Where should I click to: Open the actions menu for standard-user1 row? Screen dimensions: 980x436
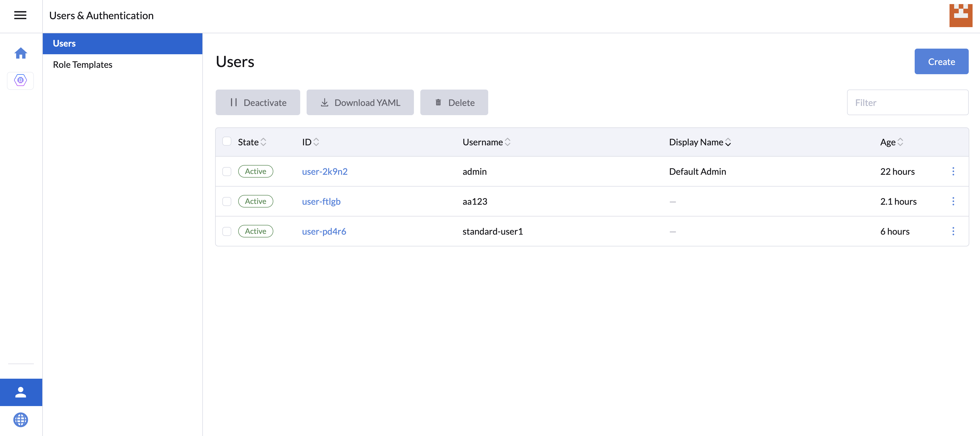(953, 231)
